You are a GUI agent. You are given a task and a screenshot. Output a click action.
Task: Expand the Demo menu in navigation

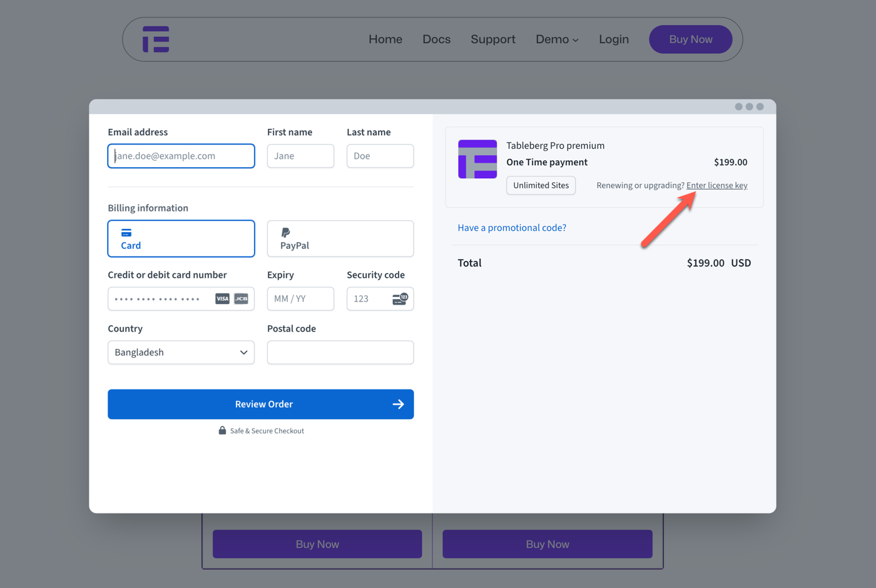pos(556,39)
